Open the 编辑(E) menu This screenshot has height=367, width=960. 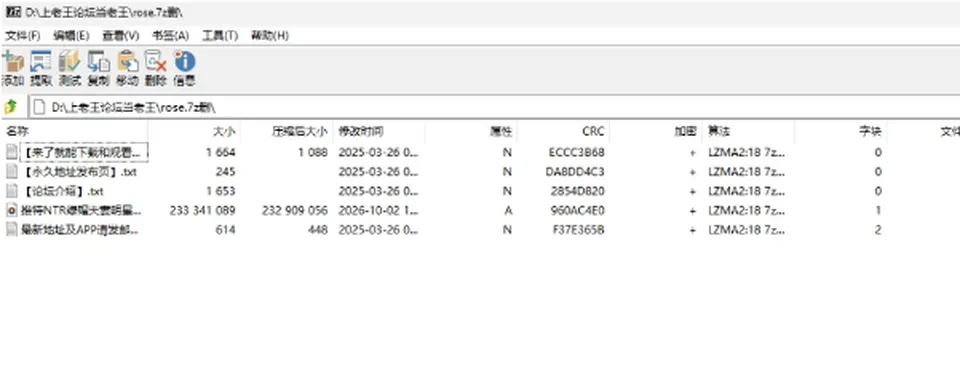click(71, 36)
